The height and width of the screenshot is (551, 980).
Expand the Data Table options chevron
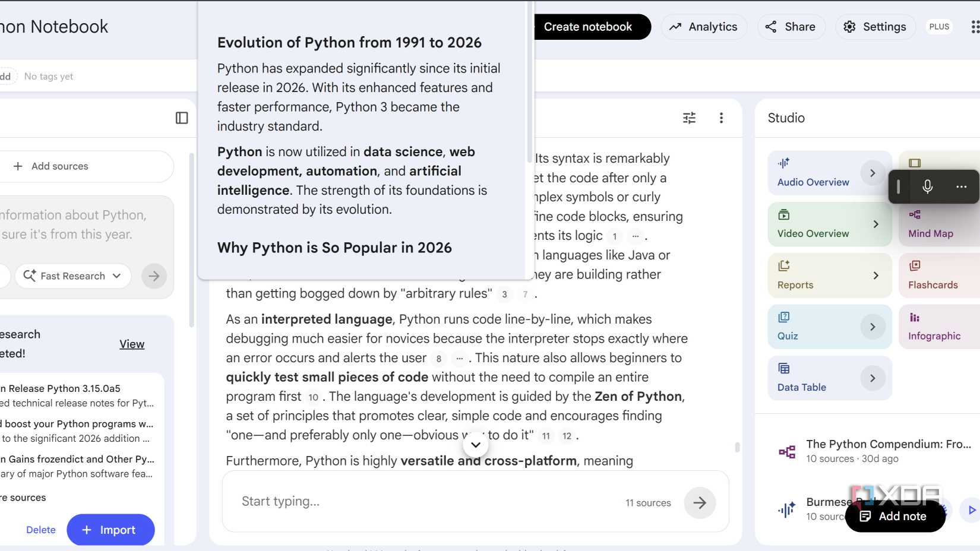(872, 378)
